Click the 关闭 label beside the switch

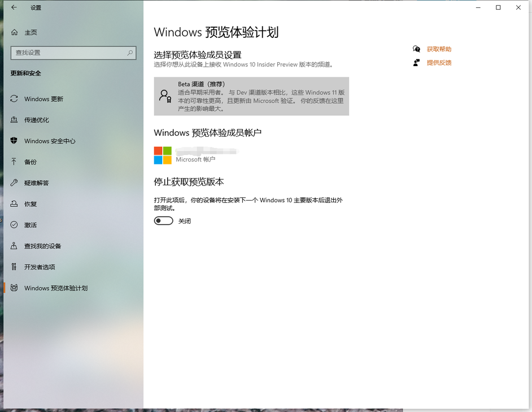184,221
